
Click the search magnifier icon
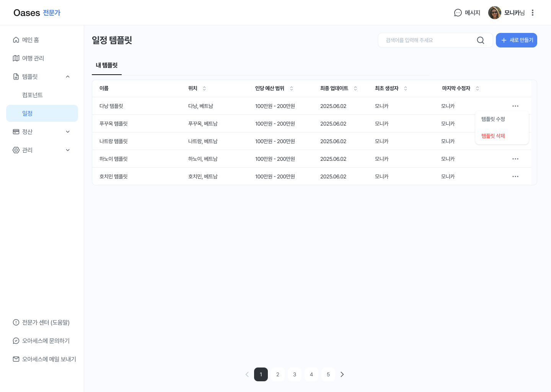pyautogui.click(x=481, y=40)
